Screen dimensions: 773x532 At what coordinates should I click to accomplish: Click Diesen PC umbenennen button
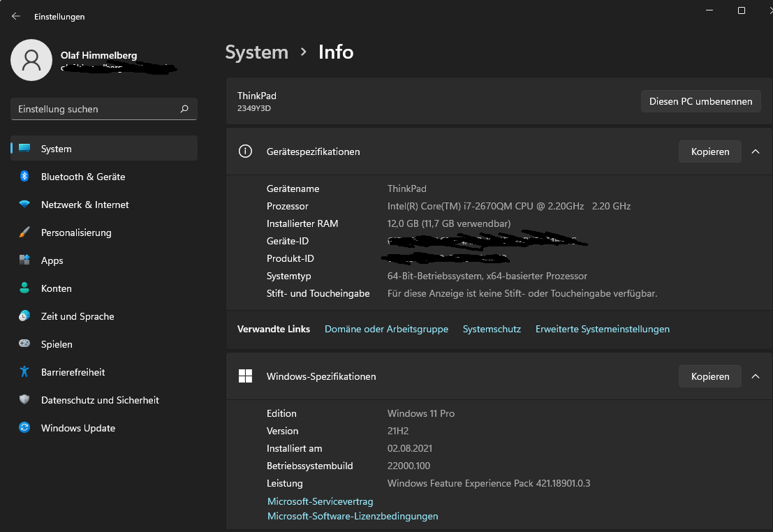click(700, 101)
